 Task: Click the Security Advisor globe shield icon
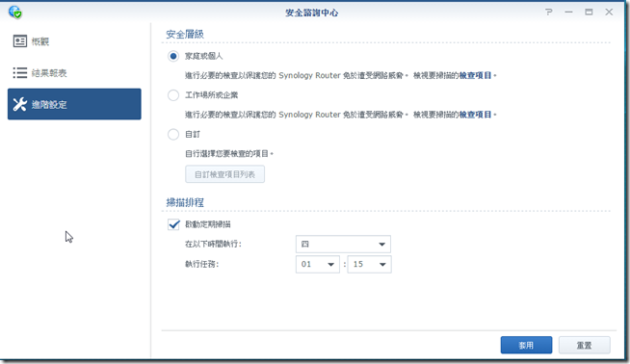point(15,13)
